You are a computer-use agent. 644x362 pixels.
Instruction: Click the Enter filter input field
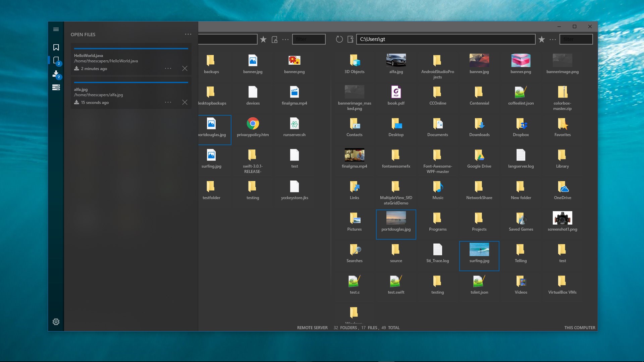309,39
